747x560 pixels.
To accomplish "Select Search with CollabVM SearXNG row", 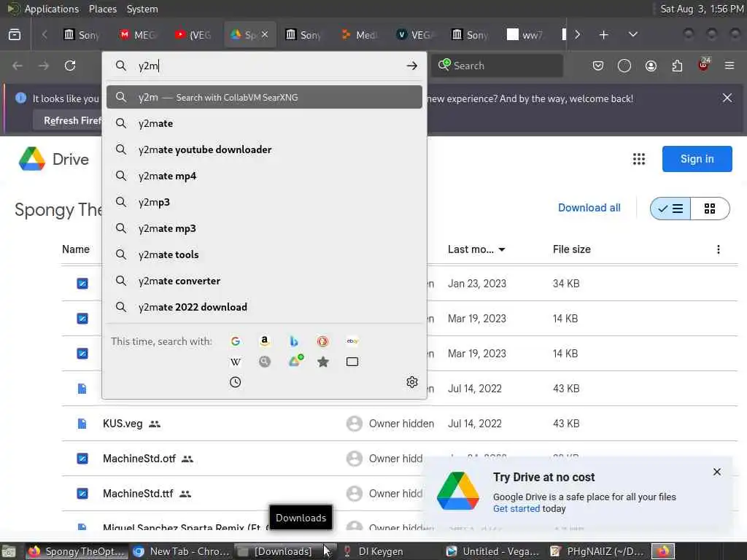I will coord(264,97).
